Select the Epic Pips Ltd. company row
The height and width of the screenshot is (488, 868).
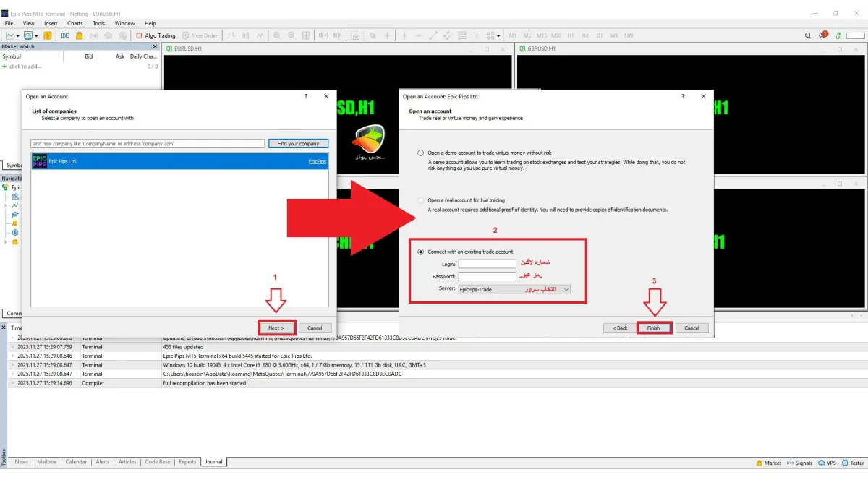click(x=179, y=161)
